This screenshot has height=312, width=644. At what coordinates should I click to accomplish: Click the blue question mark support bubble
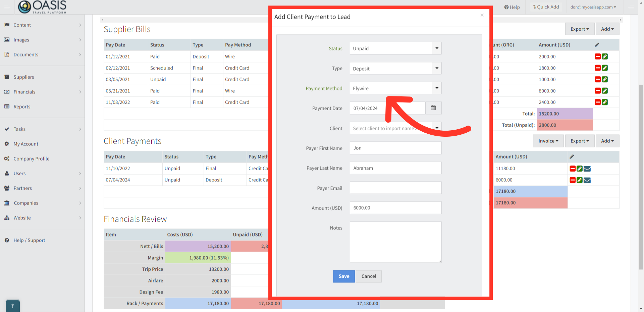12,306
